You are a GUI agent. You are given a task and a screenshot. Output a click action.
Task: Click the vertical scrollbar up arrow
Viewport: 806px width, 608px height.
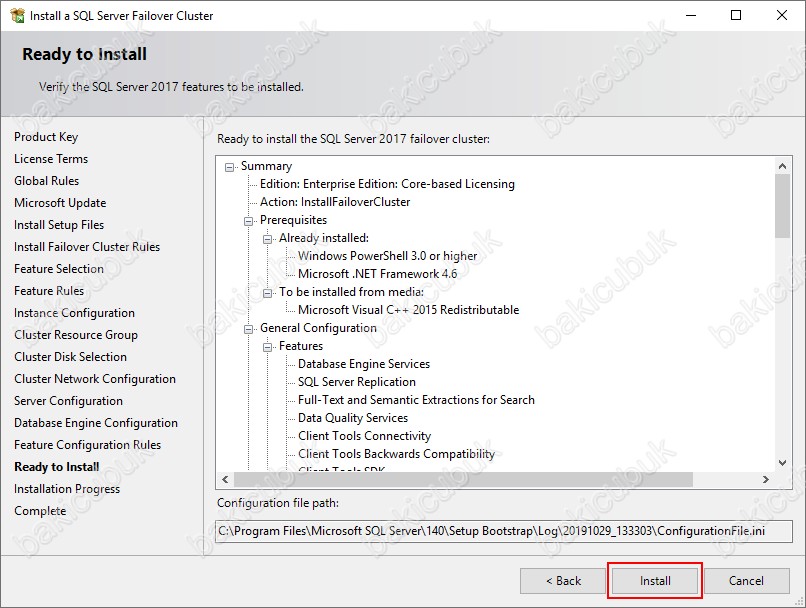[x=782, y=166]
